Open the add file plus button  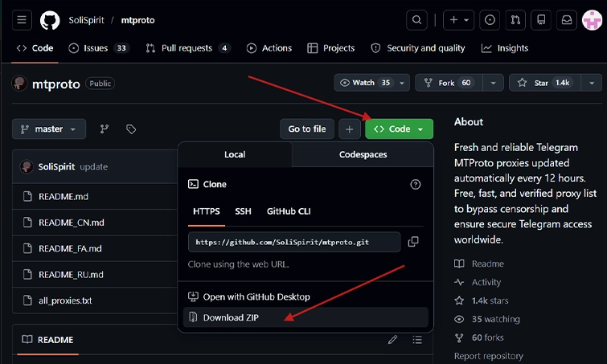(349, 129)
